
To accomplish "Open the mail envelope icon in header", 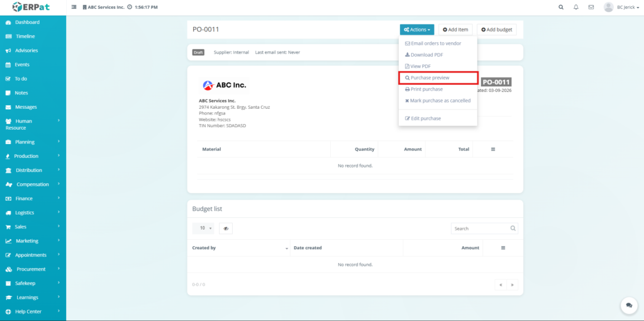I will [x=591, y=7].
